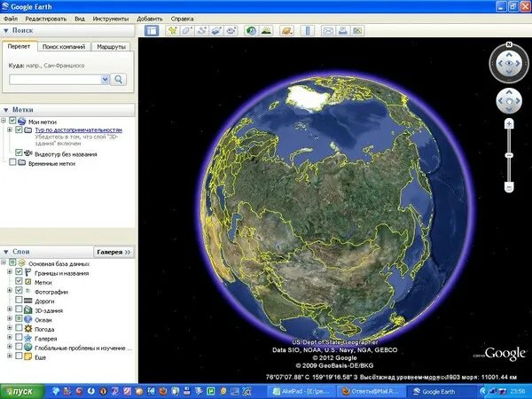Click the search magnifier button
The height and width of the screenshot is (399, 532).
119,80
